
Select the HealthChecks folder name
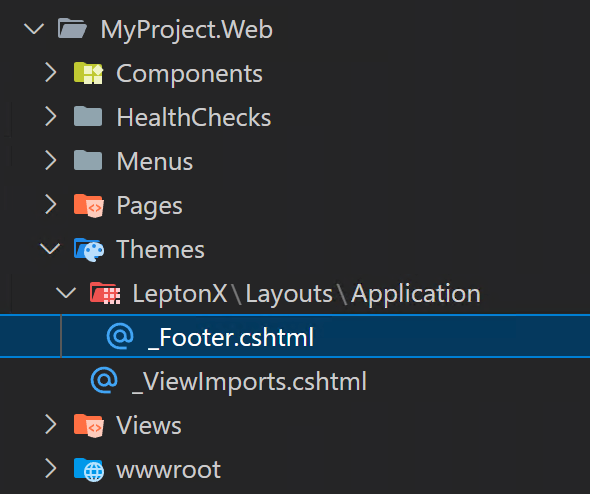[194, 117]
